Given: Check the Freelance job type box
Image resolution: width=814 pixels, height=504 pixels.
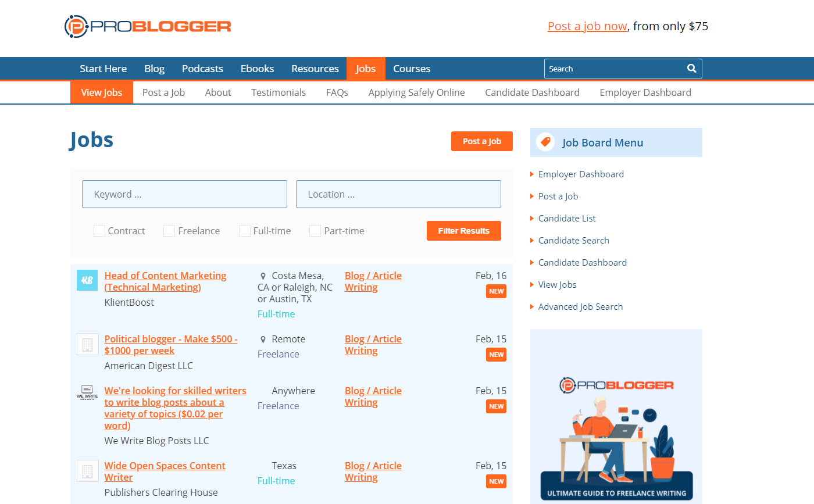Looking at the screenshot, I should point(169,231).
